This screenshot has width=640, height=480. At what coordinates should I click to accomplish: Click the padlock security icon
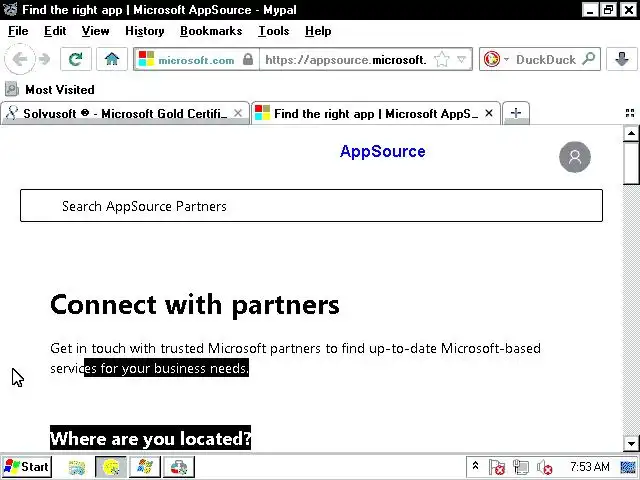[x=248, y=60]
